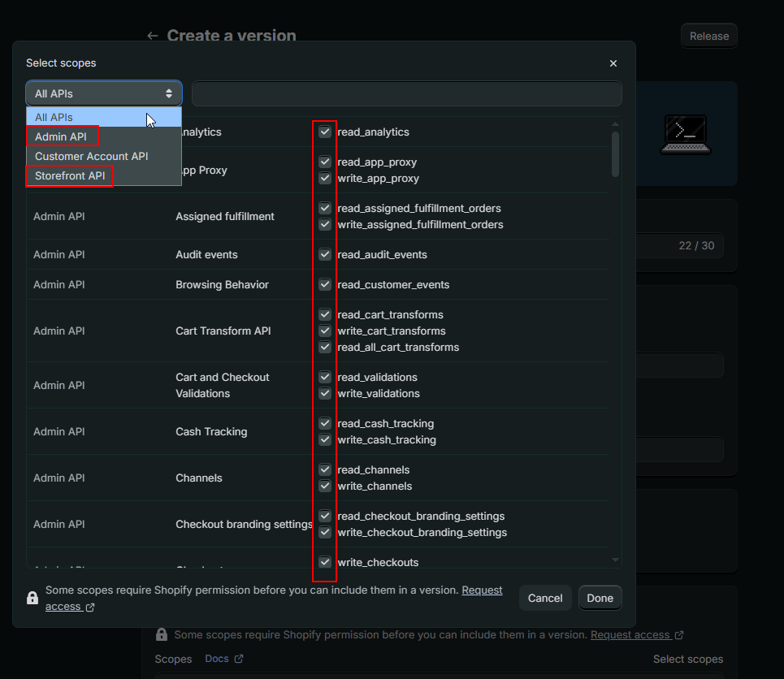Click the lock icon in the dialog footer

point(32,599)
